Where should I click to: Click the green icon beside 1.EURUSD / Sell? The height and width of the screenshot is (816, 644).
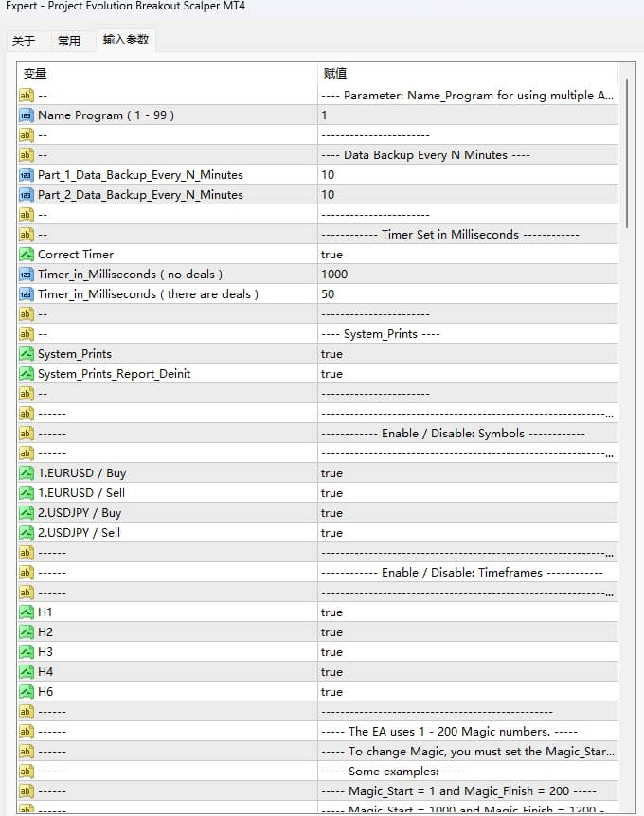coord(27,492)
